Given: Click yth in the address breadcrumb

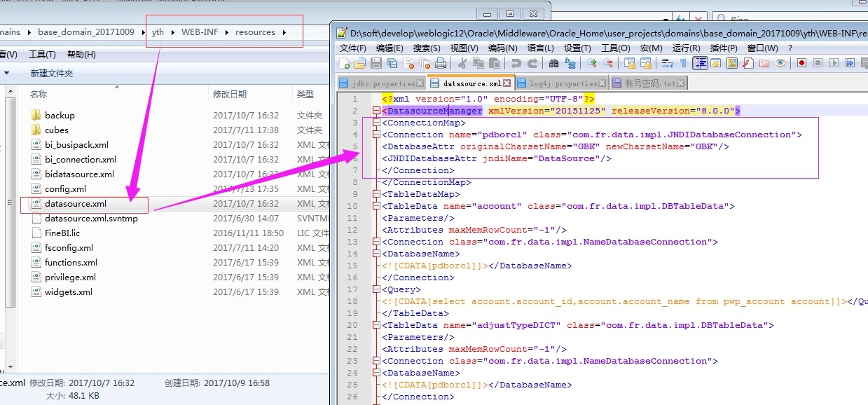Looking at the screenshot, I should [x=158, y=32].
